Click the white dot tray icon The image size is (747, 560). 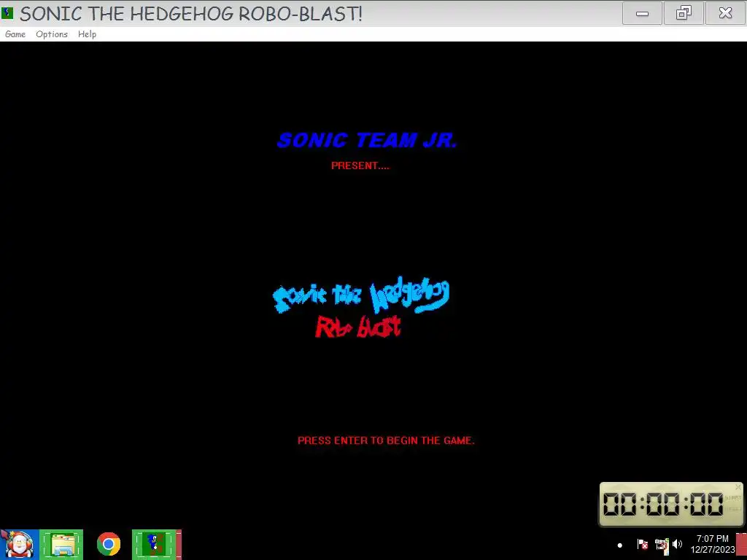click(620, 545)
